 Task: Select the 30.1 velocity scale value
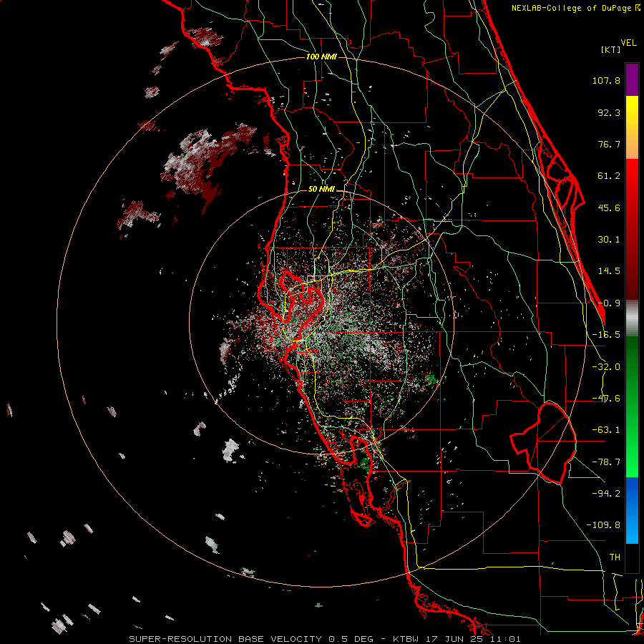(609, 240)
